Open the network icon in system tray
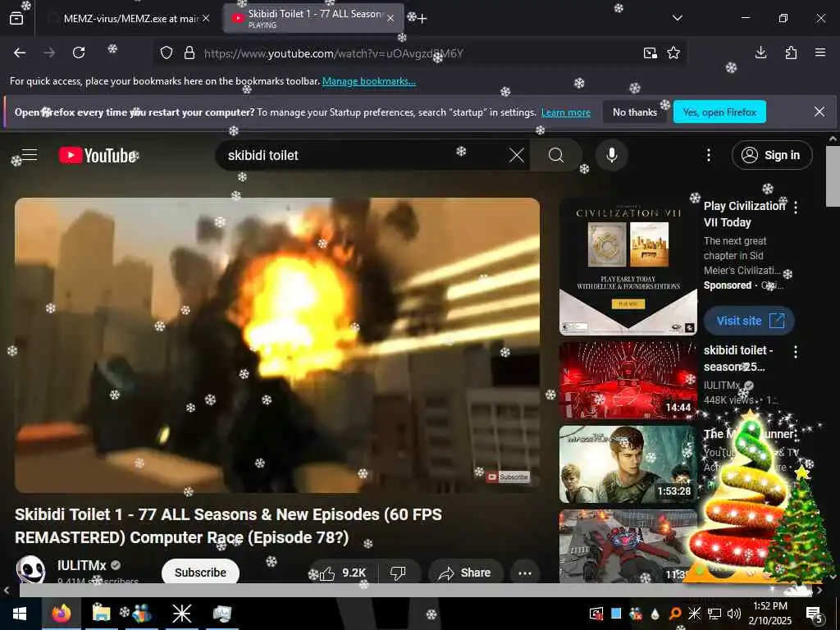This screenshot has width=840, height=630. 714,614
